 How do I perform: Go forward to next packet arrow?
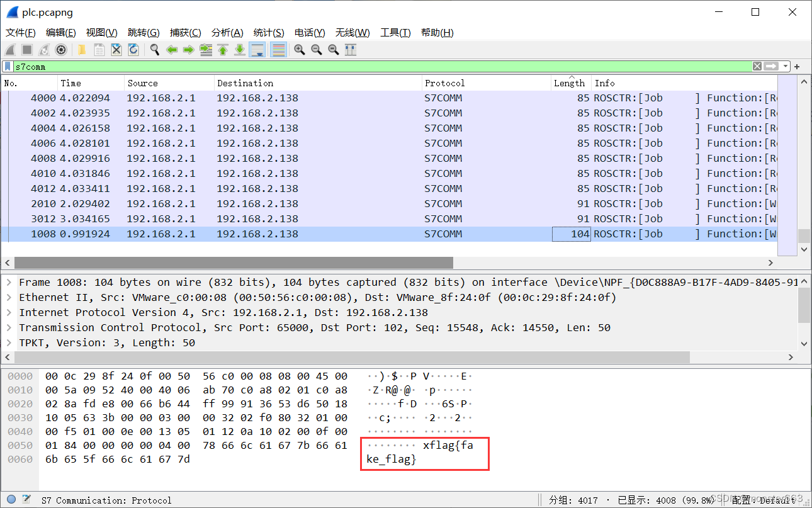[x=188, y=50]
